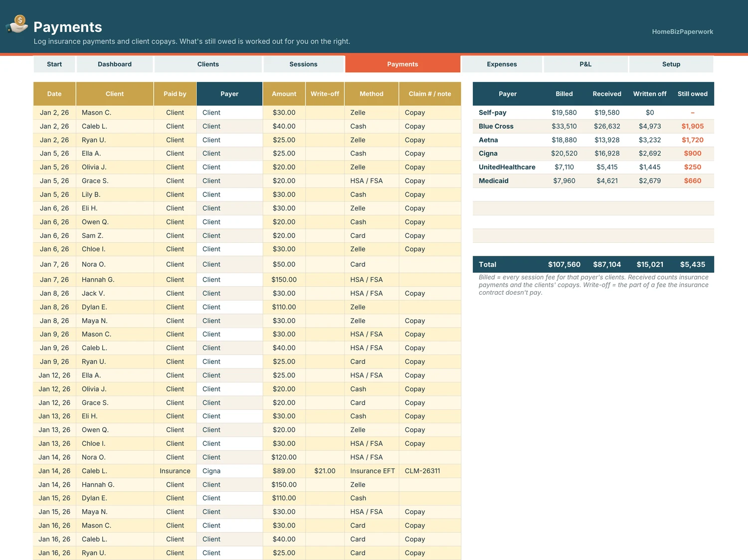The width and height of the screenshot is (748, 560).
Task: Select the $660 still owed value
Action: (692, 181)
